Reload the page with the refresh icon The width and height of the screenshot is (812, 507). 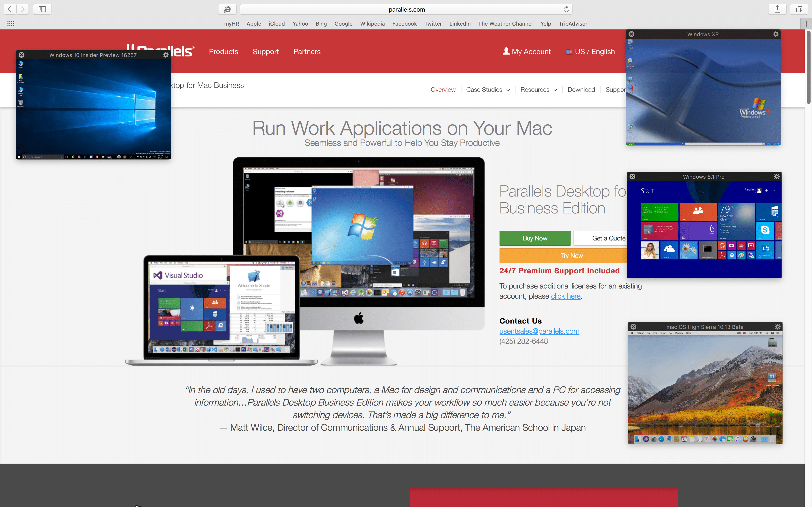tap(566, 9)
